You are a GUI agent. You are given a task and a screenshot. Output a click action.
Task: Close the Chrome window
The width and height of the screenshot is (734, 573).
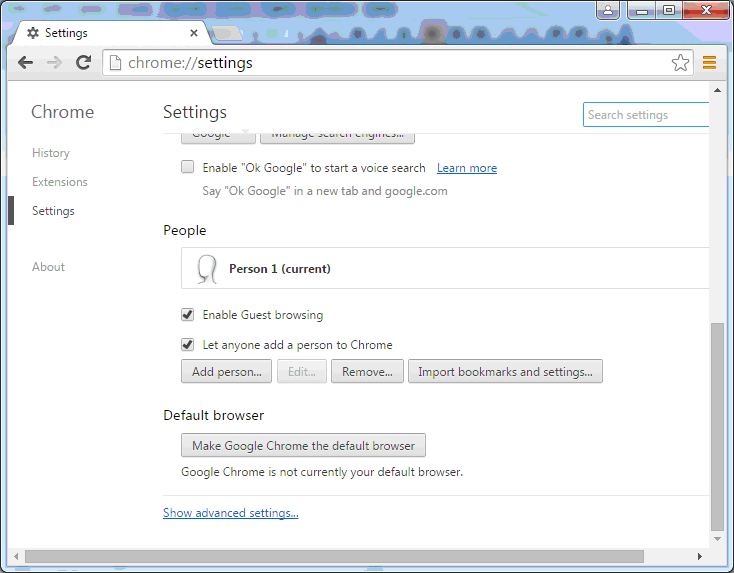click(706, 10)
